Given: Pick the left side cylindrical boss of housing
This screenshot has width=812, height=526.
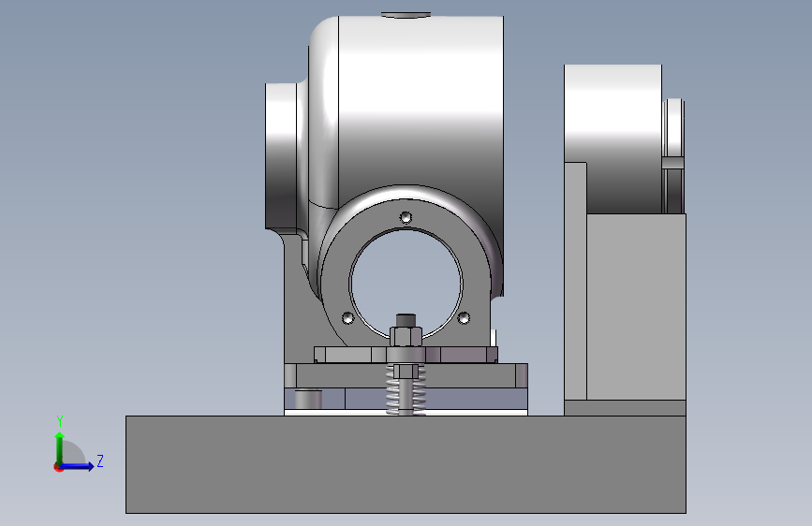Looking at the screenshot, I should [282, 155].
